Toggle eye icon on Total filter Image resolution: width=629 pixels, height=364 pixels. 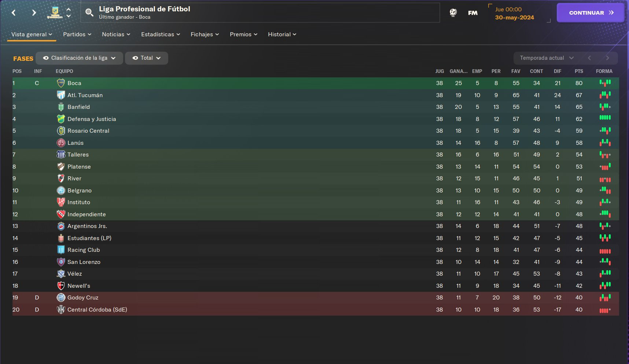pyautogui.click(x=135, y=58)
